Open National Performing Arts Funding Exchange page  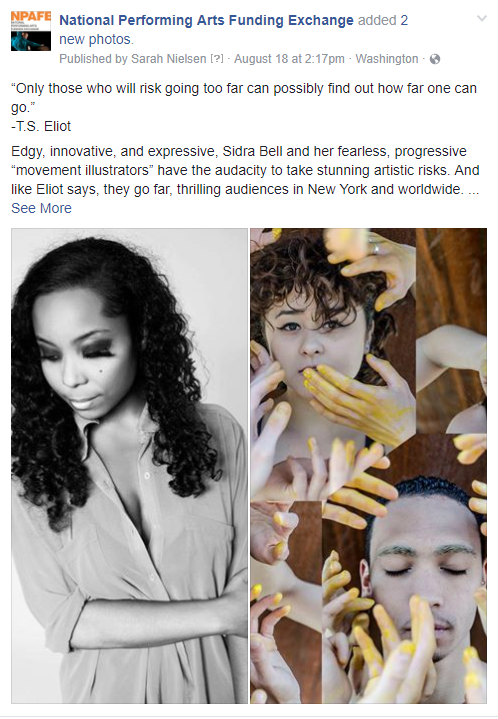coord(206,20)
